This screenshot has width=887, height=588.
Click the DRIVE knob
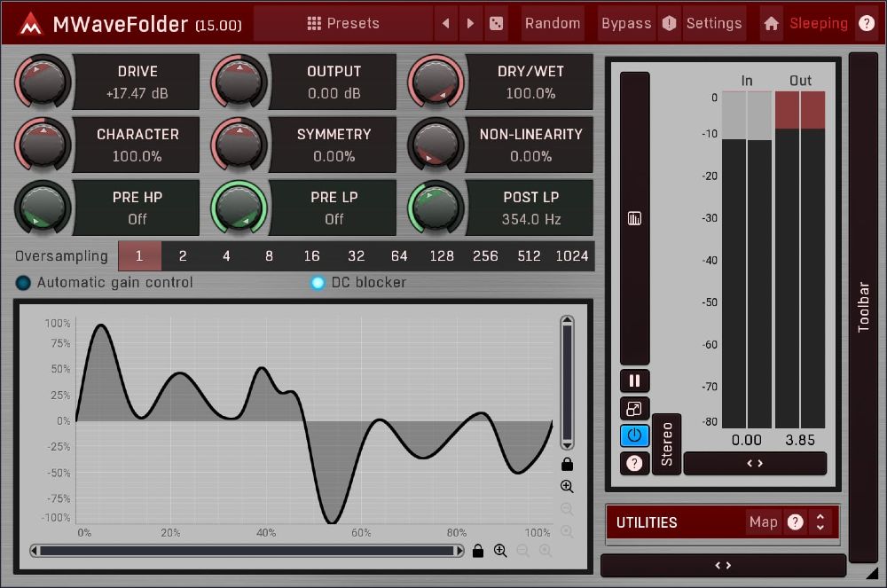pyautogui.click(x=43, y=82)
